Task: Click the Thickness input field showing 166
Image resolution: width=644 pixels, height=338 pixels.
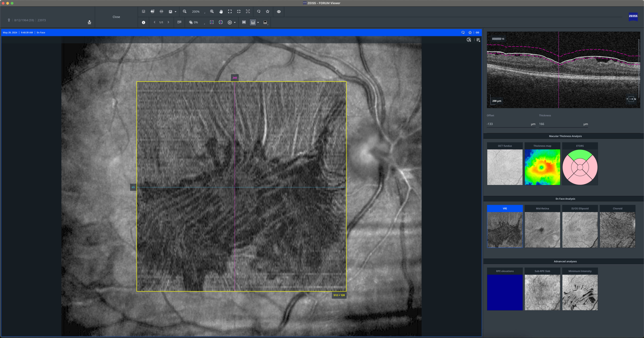Action: tap(563, 124)
